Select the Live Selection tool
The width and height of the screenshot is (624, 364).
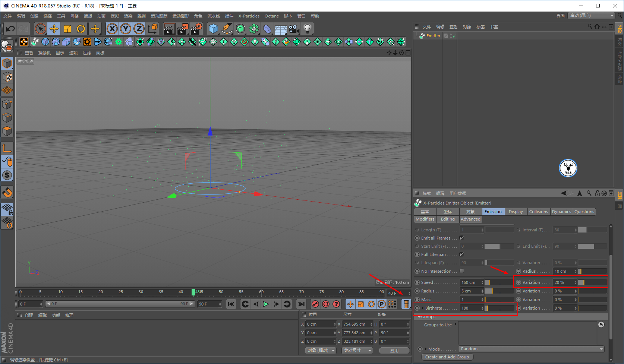(x=40, y=29)
